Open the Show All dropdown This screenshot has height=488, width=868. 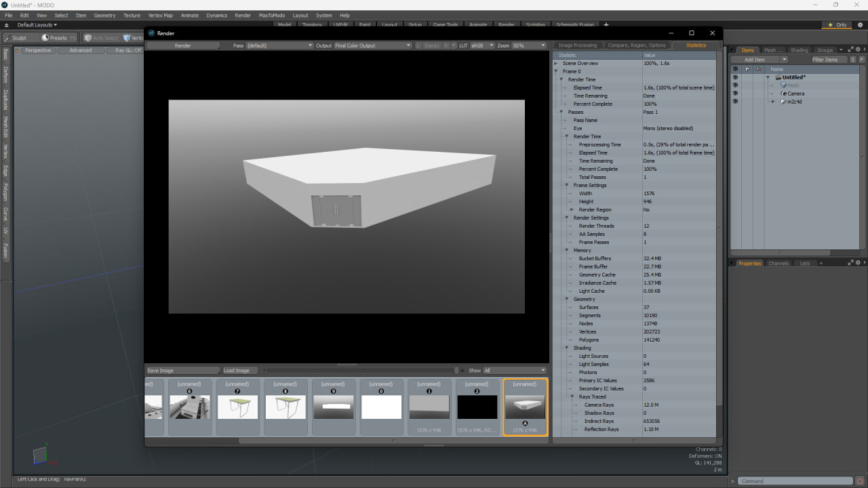pos(515,371)
